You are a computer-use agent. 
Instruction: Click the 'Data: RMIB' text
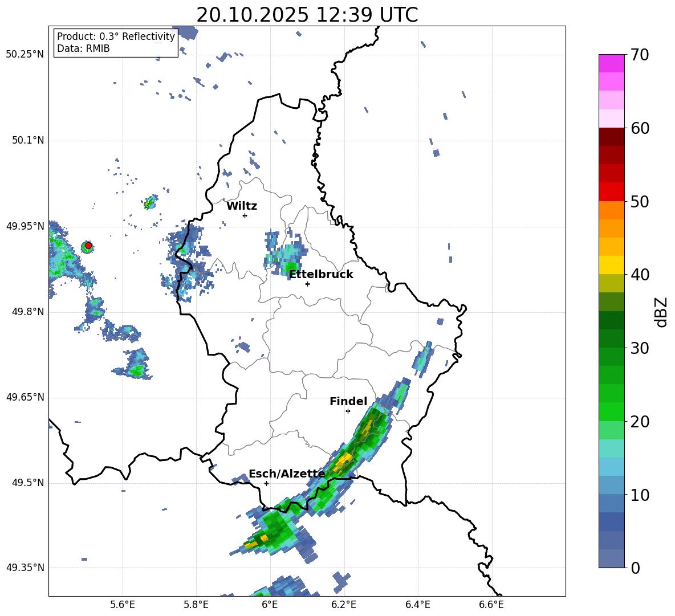pyautogui.click(x=83, y=48)
